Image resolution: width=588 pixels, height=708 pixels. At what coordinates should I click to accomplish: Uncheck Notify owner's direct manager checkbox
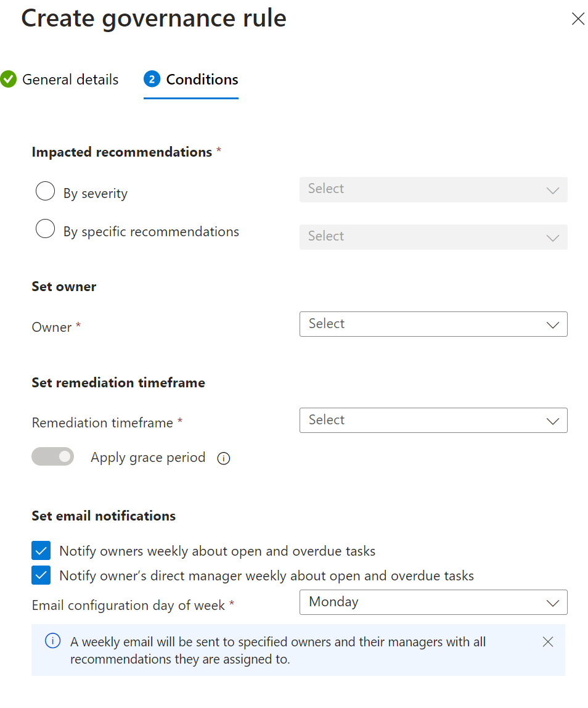tap(41, 575)
